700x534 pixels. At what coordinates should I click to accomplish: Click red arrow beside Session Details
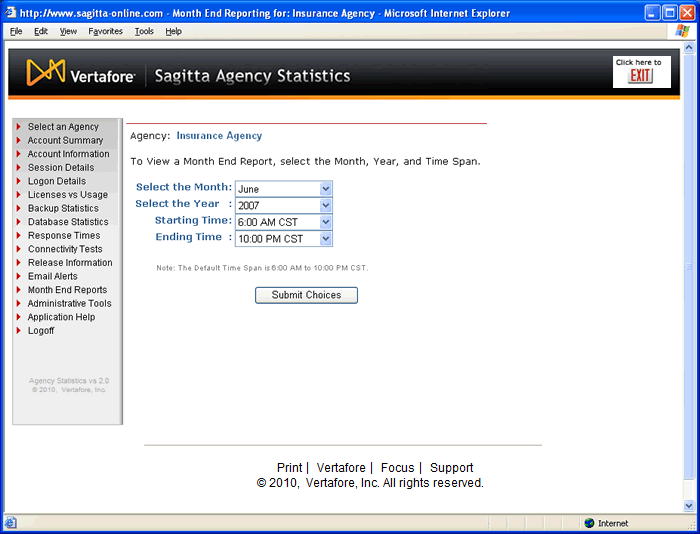(x=19, y=167)
